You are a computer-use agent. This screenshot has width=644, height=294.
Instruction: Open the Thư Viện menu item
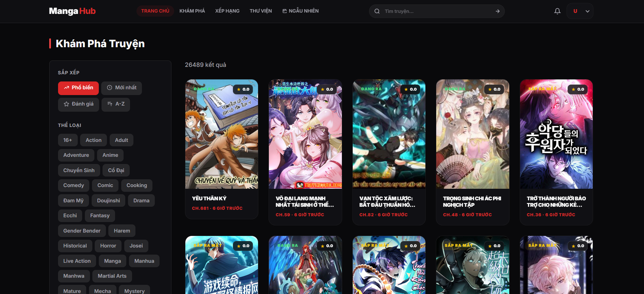pos(261,11)
